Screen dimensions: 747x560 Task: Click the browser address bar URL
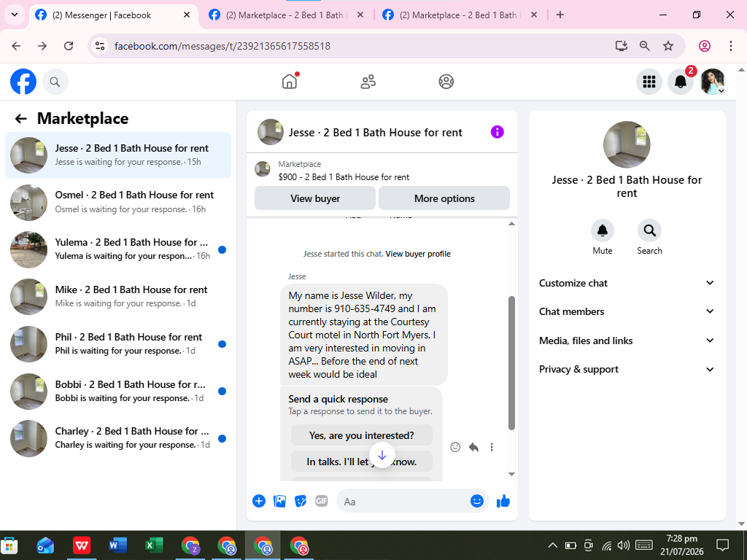point(222,46)
